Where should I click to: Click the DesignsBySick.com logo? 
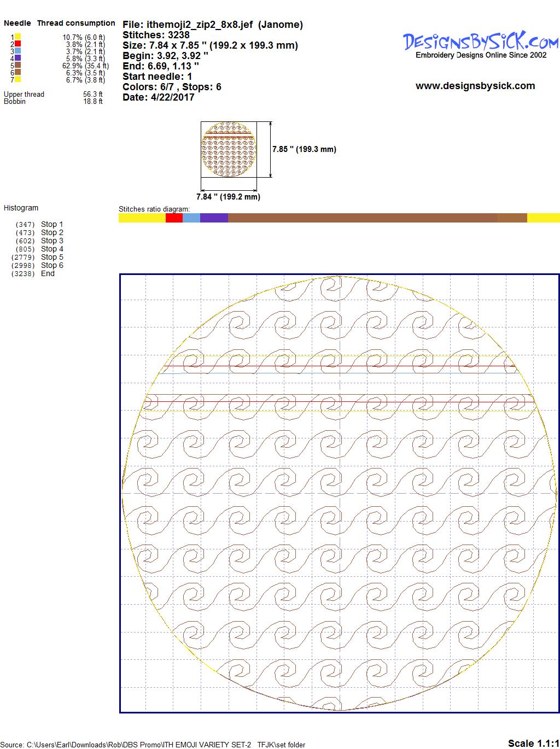[x=481, y=43]
